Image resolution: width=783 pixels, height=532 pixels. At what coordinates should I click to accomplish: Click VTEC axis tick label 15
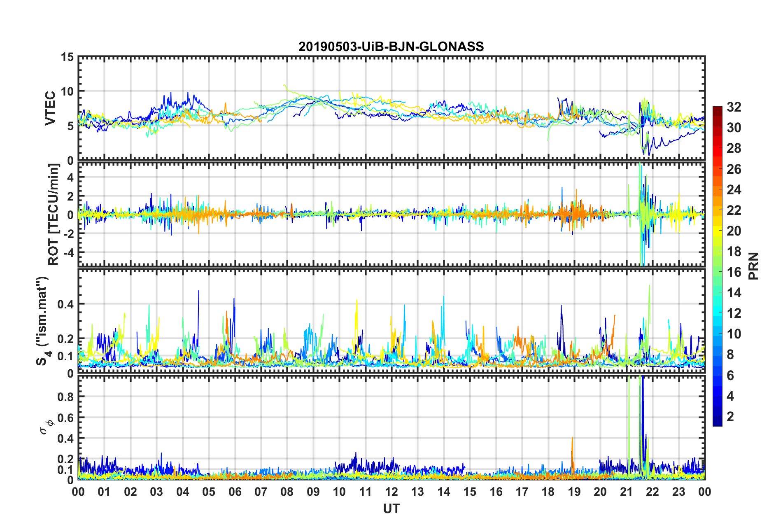tap(68, 57)
